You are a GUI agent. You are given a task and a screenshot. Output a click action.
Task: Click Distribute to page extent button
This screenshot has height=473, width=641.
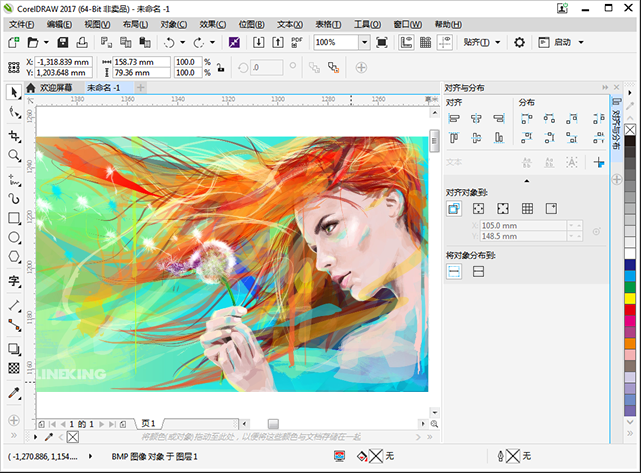tap(478, 271)
